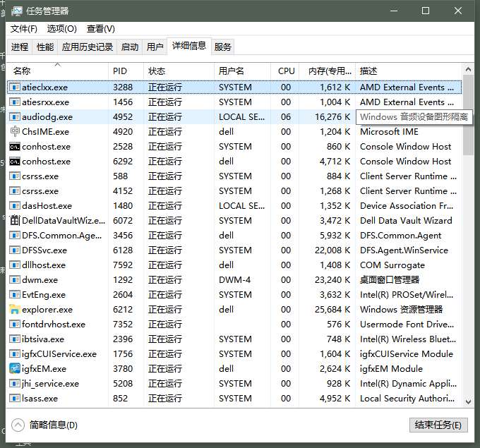Click the console icon of conhost.exe PID 6292
Image resolution: width=480 pixels, height=448 pixels.
pyautogui.click(x=14, y=162)
